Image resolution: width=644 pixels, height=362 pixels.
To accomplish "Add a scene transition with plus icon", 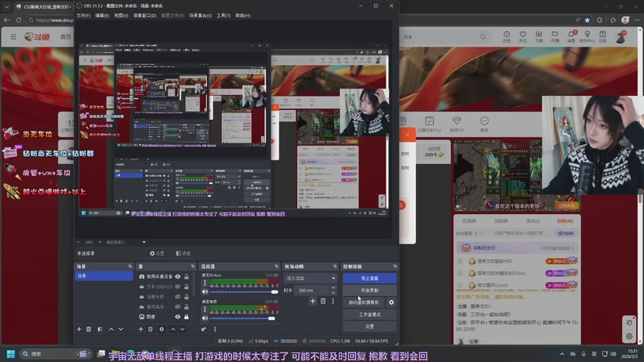I will [x=312, y=301].
